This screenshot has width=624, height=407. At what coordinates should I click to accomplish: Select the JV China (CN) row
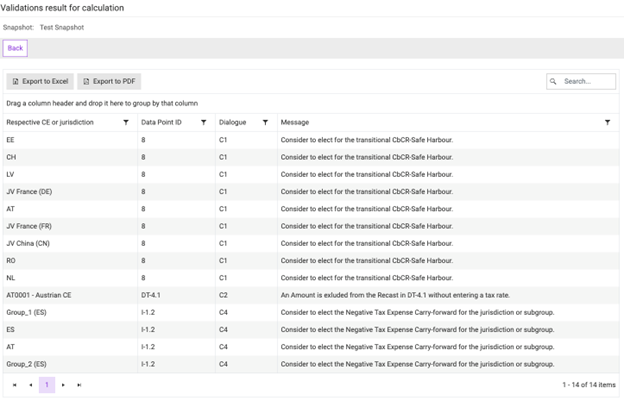click(33, 243)
